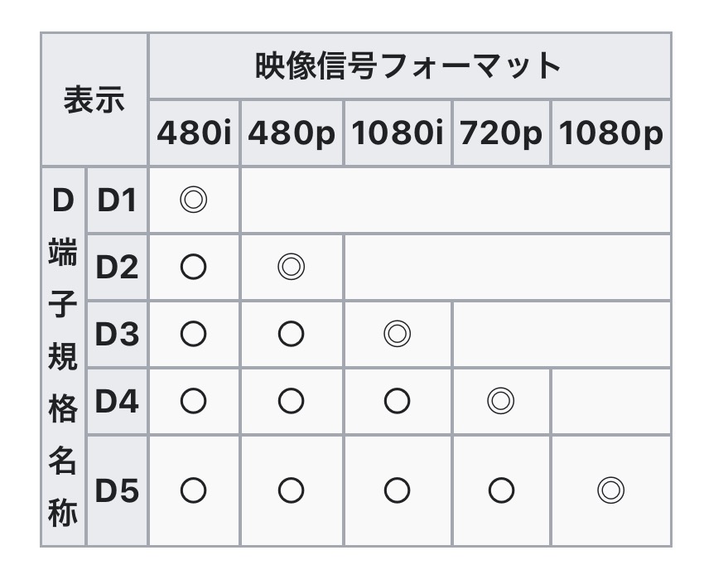Click the double circle in the D5 row
Screen dimensions: 728x584
point(610,490)
